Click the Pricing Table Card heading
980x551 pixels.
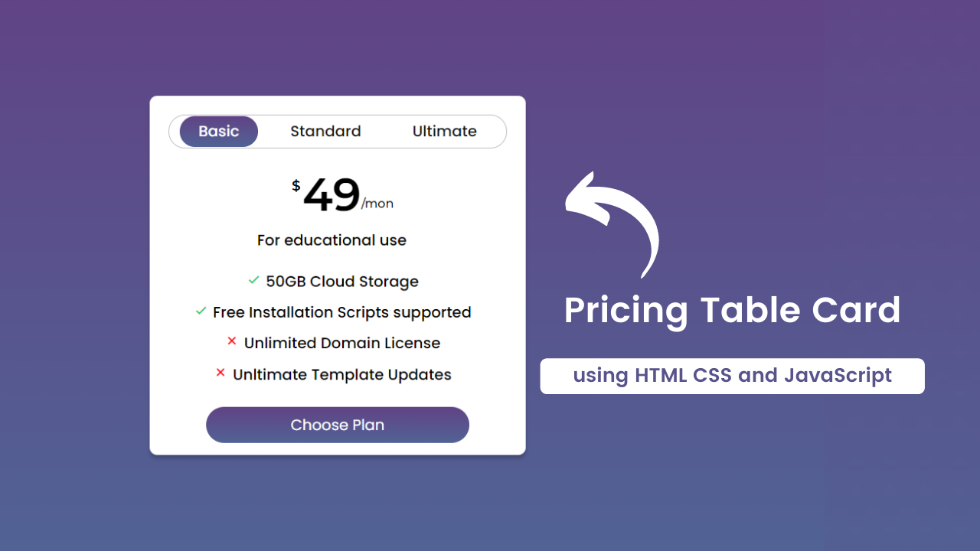tap(732, 310)
